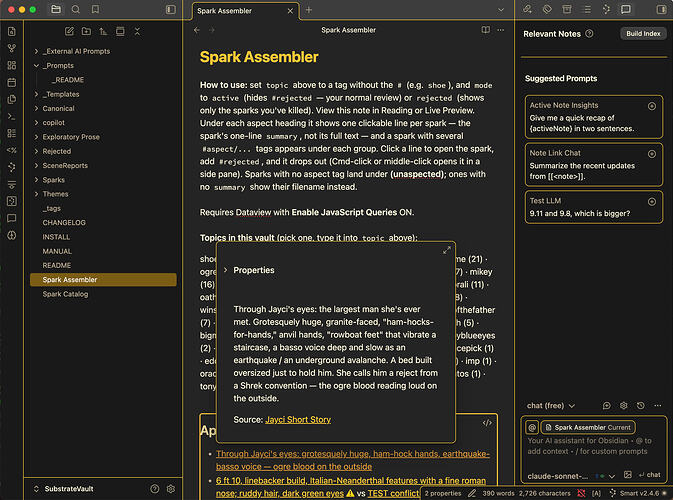Viewport: 673px width, 500px height.
Task: Open the Copilot chat panel icon
Action: click(626, 9)
